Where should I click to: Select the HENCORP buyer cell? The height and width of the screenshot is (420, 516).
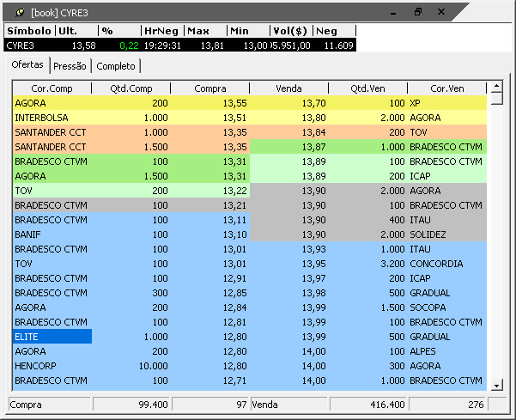pyautogui.click(x=52, y=366)
